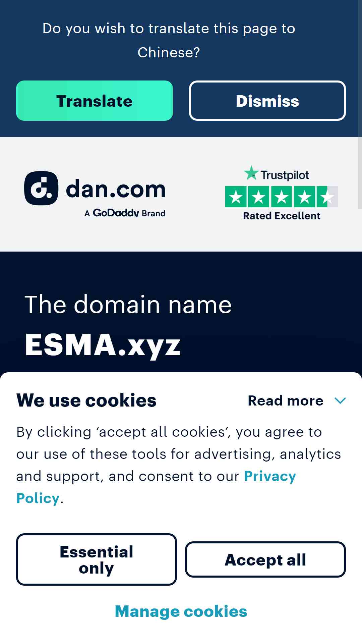This screenshot has height=644, width=362.
Task: Accept translating the page to Chinese
Action: coord(95,101)
